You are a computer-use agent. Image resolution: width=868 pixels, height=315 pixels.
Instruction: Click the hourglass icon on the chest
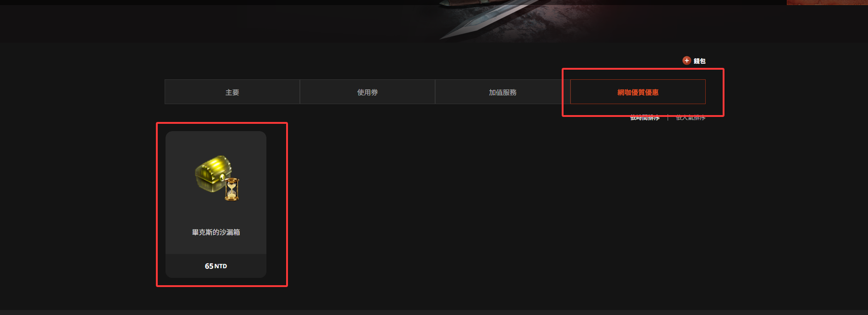pyautogui.click(x=232, y=189)
